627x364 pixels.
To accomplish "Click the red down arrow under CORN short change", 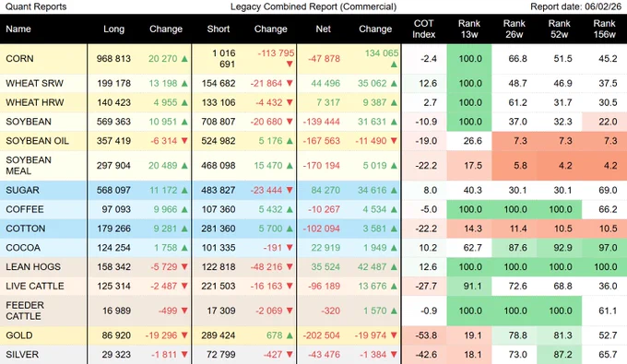I will coord(290,64).
